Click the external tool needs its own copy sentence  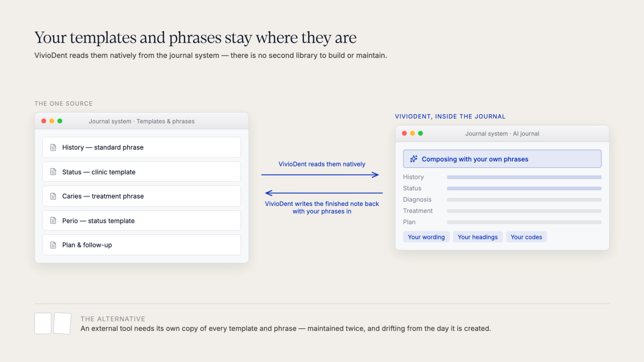pyautogui.click(x=286, y=328)
